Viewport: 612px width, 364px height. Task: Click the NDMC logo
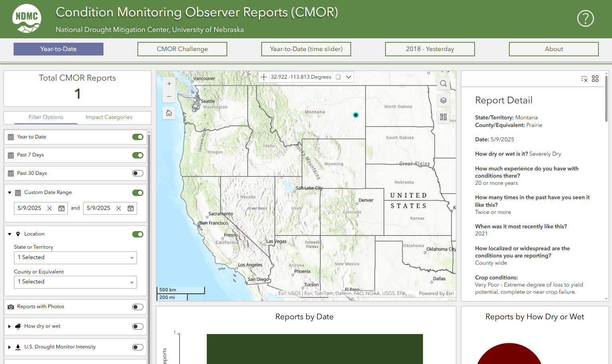[27, 18]
